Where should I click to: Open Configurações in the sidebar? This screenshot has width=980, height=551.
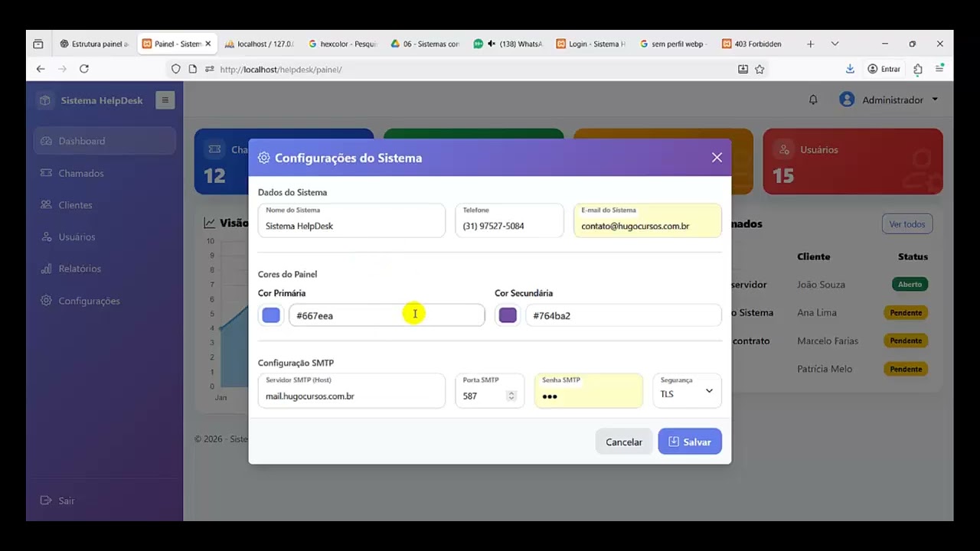[x=105, y=301]
